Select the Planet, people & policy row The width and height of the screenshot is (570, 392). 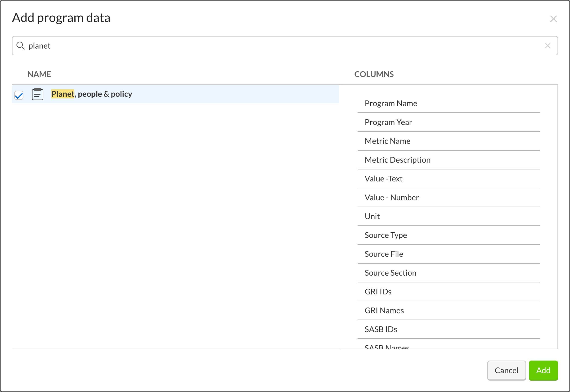(x=176, y=94)
